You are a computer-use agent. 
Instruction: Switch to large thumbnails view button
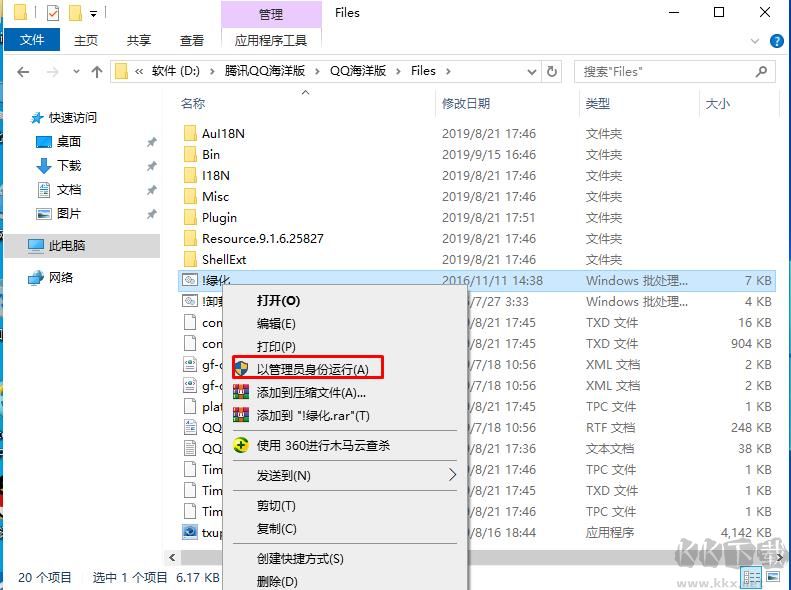pos(775,578)
